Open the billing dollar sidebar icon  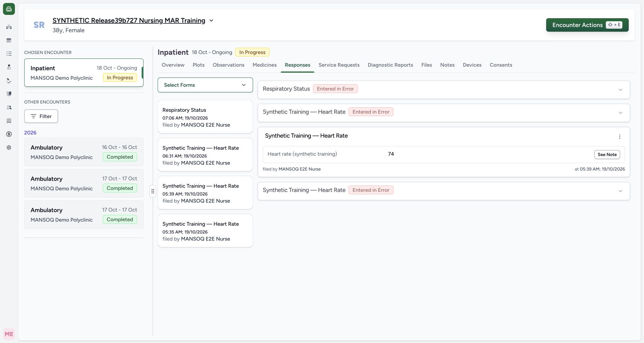pos(9,134)
